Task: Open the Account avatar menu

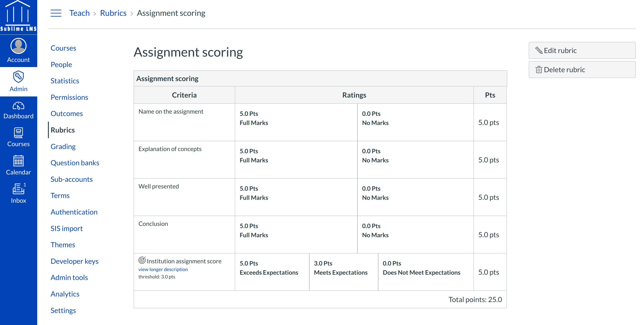Action: [19, 46]
